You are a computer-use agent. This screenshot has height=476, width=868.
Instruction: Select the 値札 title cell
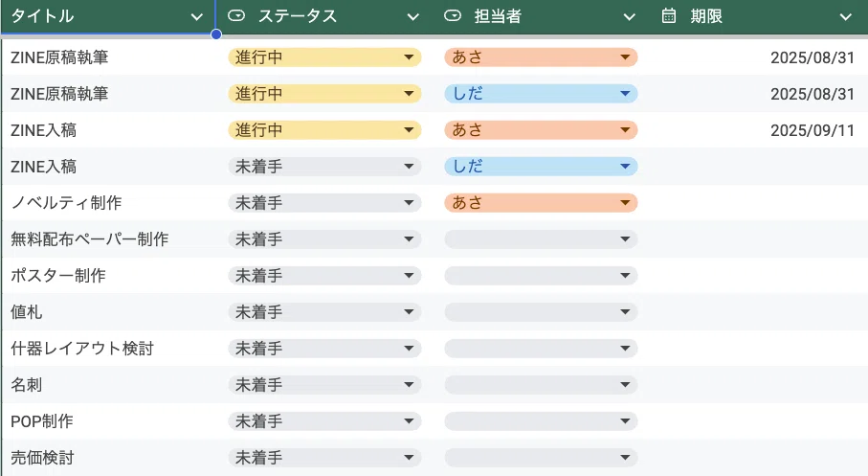point(108,312)
